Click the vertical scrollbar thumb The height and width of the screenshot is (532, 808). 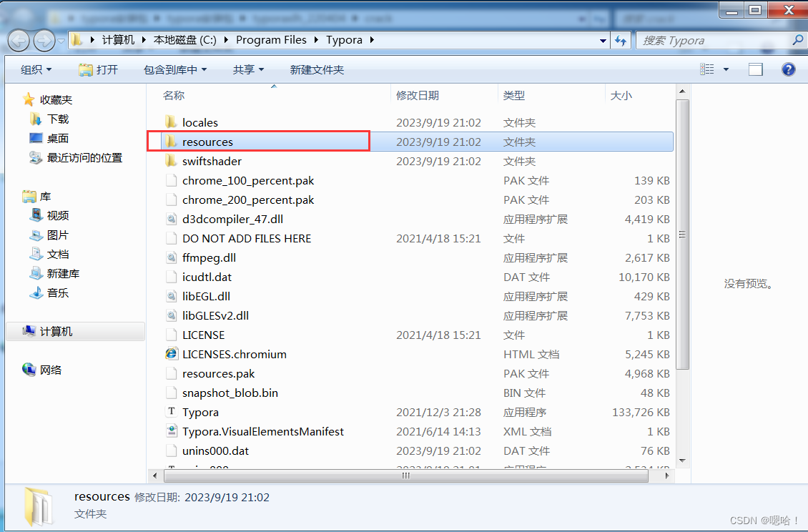pos(682,235)
